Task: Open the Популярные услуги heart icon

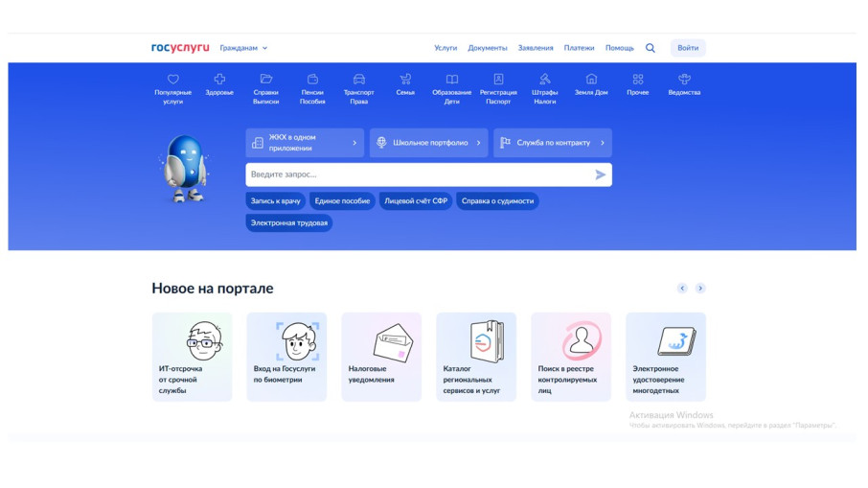Action: (173, 80)
